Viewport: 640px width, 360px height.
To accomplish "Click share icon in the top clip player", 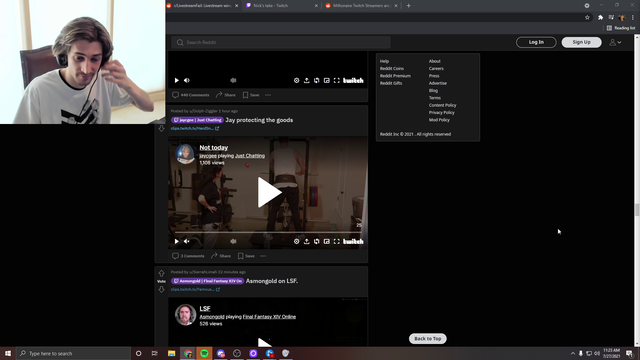I will [x=307, y=80].
